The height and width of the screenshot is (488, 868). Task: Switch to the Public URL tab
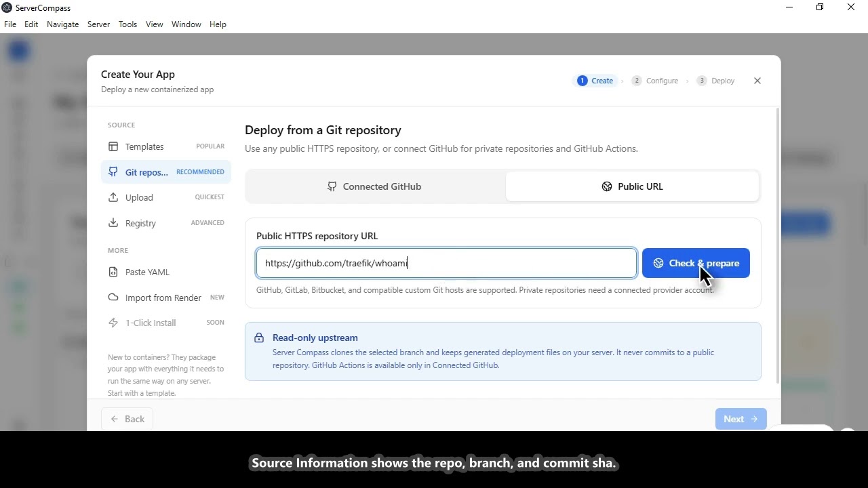(x=632, y=186)
